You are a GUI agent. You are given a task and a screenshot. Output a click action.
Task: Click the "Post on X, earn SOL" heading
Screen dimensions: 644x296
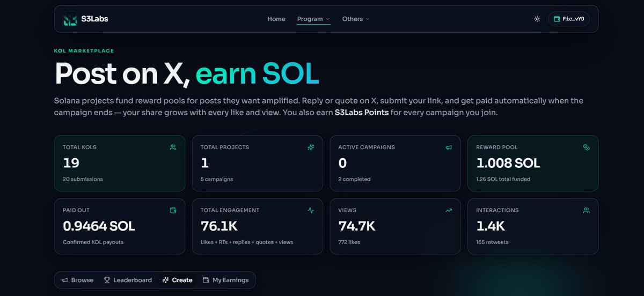click(x=187, y=74)
